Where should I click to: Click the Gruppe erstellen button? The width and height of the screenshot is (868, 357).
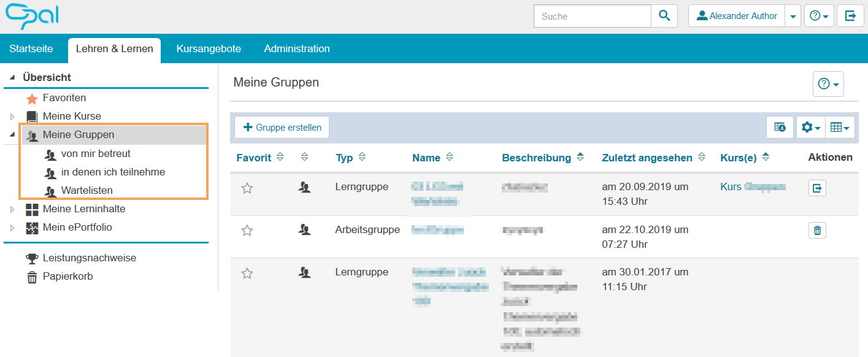point(282,127)
